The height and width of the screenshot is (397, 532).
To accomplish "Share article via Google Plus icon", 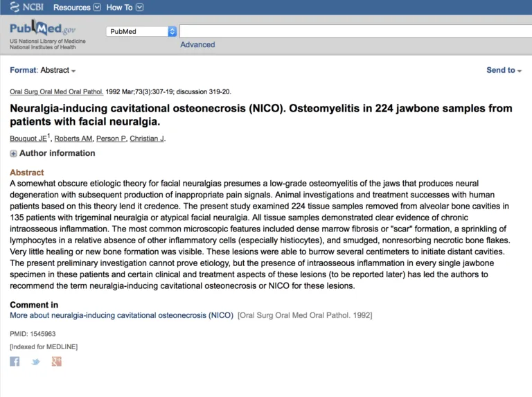I will tap(57, 362).
